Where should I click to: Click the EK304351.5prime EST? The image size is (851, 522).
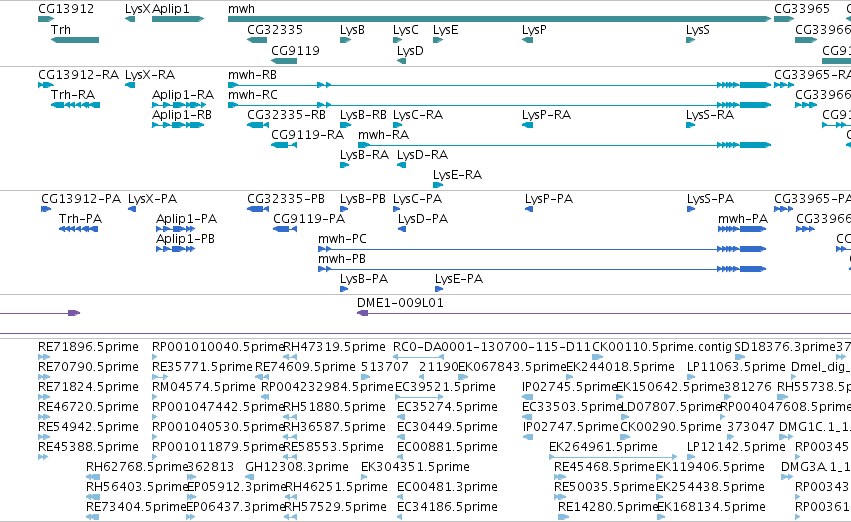coord(366,477)
